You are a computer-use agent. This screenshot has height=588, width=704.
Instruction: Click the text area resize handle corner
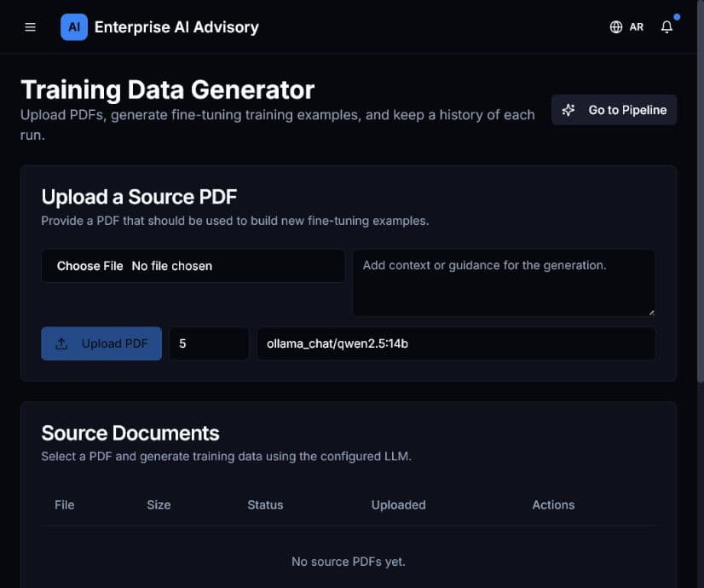[x=651, y=313]
